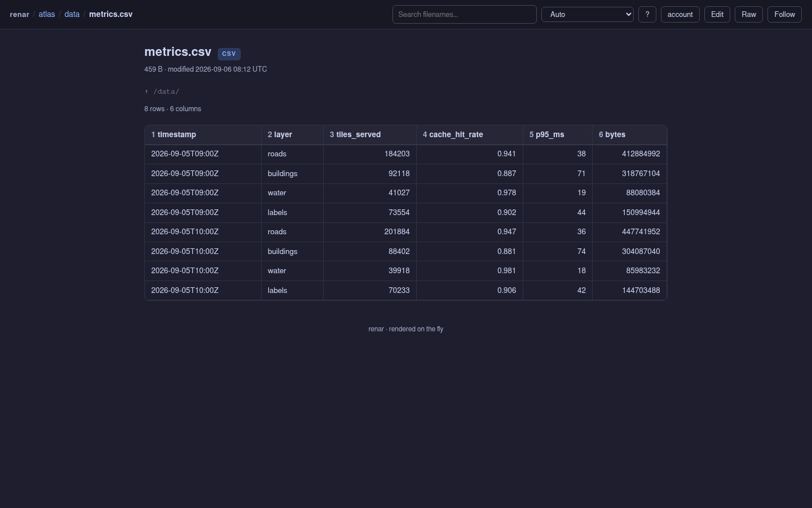Open the help question mark button
The height and width of the screenshot is (508, 812).
click(x=647, y=15)
